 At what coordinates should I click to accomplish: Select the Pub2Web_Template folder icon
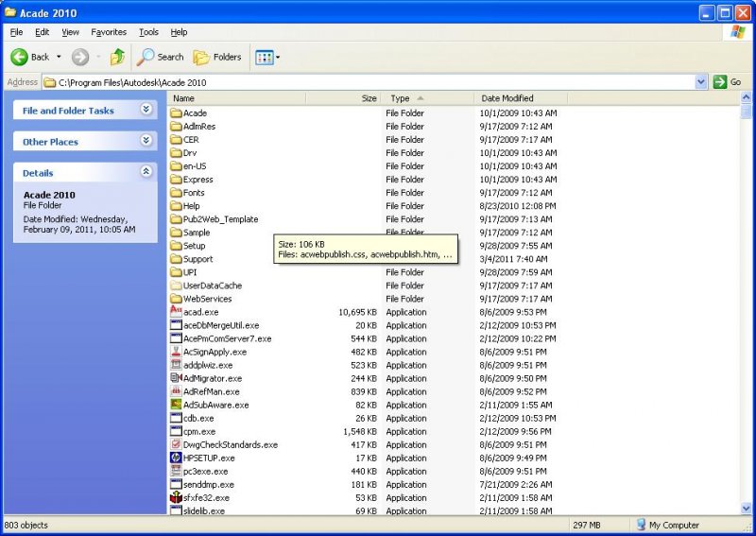pyautogui.click(x=176, y=219)
